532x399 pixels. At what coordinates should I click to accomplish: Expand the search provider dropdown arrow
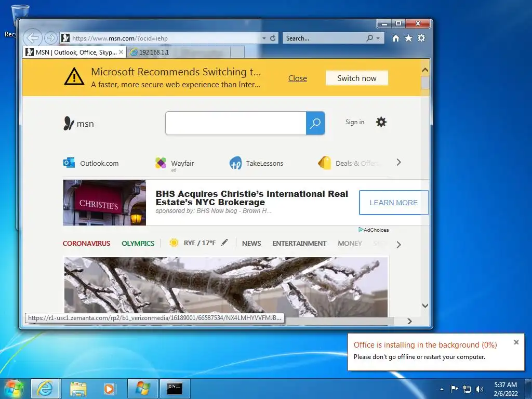tap(378, 38)
